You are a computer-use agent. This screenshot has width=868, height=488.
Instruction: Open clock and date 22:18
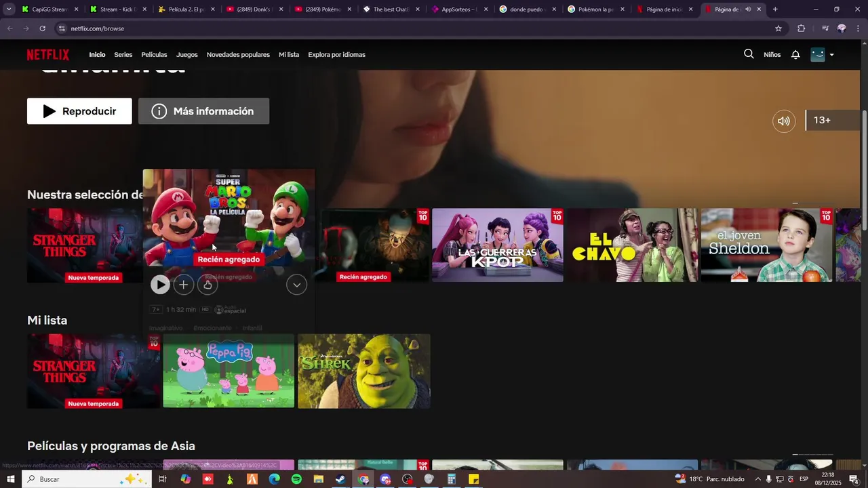point(828,479)
